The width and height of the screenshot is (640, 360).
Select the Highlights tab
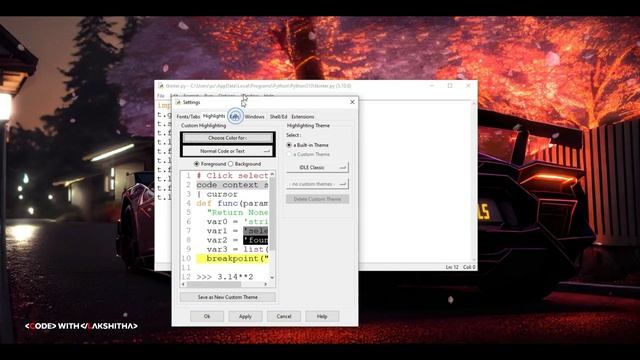[214, 116]
